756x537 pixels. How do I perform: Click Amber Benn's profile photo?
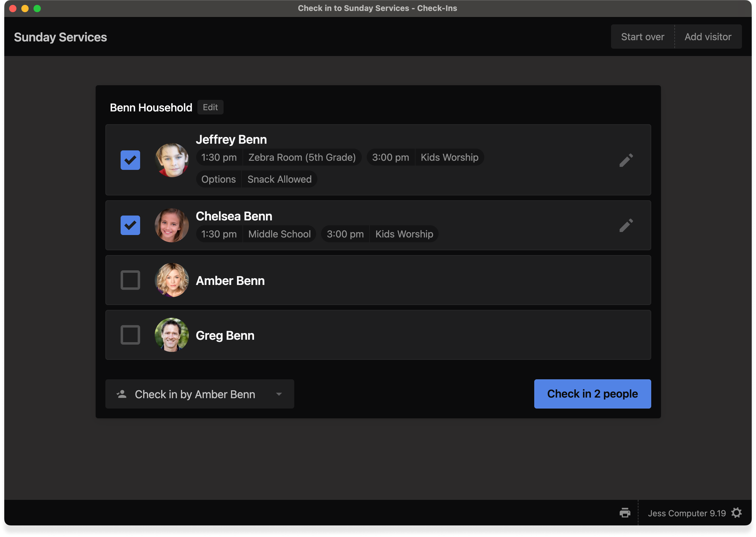172,280
